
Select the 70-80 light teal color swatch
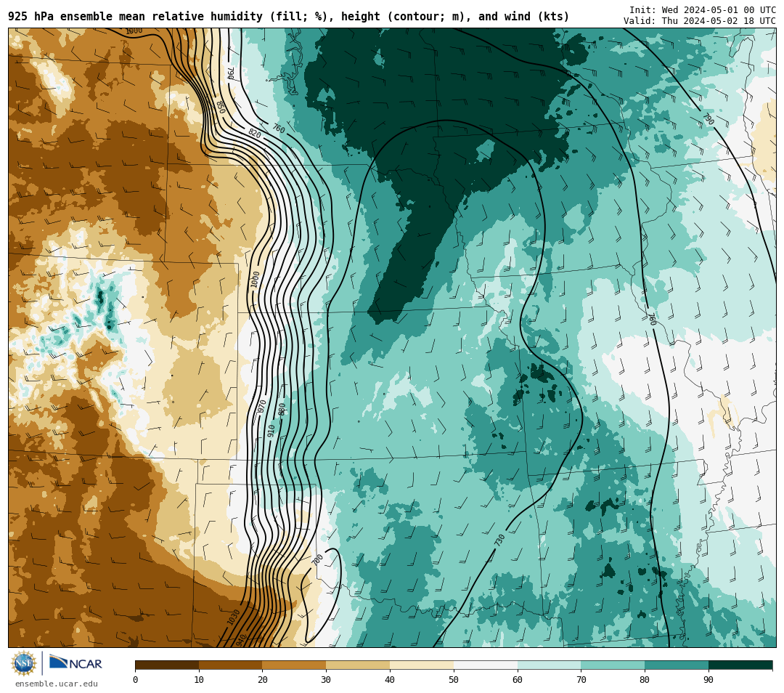(613, 665)
